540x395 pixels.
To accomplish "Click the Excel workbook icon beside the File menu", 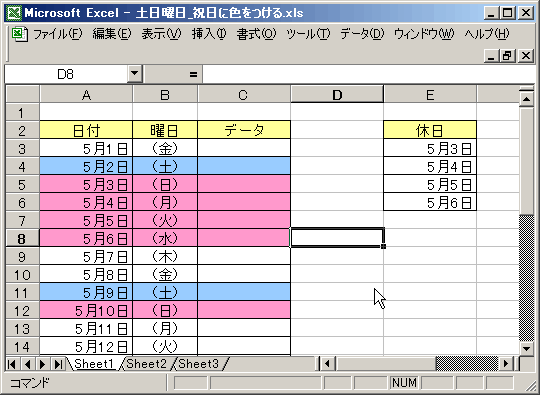I will pyautogui.click(x=19, y=34).
